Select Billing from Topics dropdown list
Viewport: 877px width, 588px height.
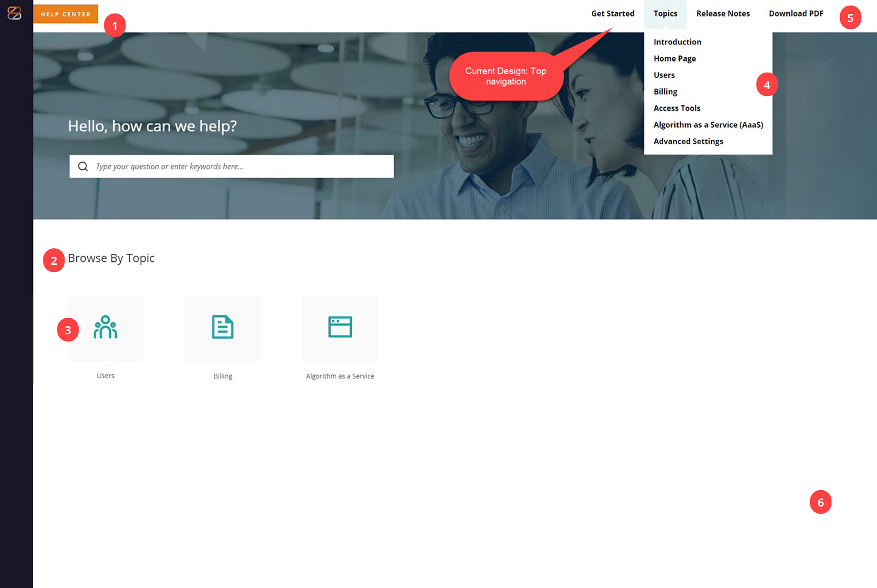(666, 92)
